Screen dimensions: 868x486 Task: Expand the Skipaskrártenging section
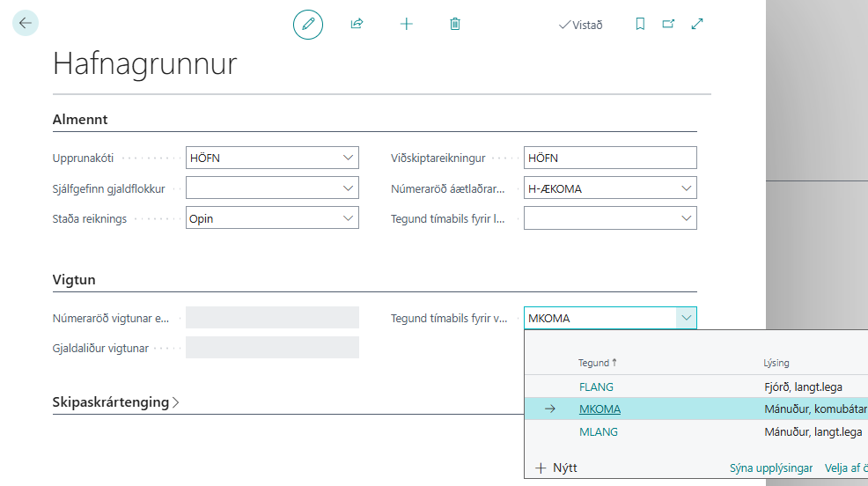pyautogui.click(x=116, y=402)
